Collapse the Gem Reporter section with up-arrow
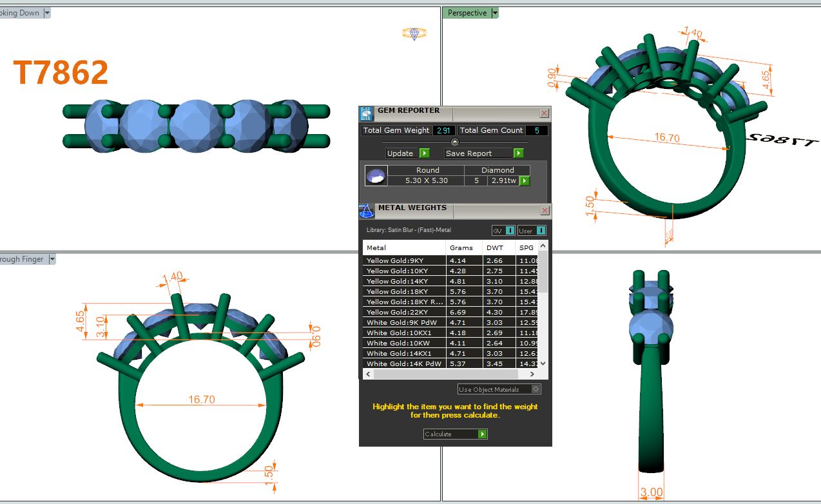The height and width of the screenshot is (504, 821). (454, 142)
